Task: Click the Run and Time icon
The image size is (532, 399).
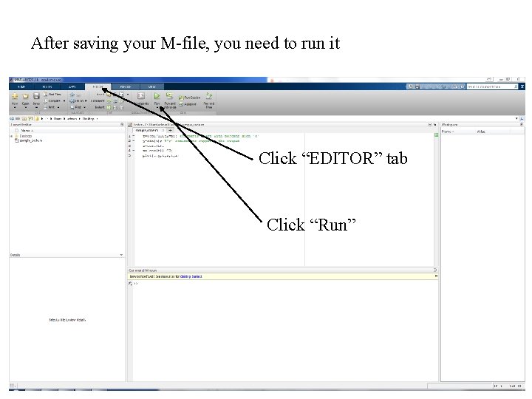Action: 208,95
